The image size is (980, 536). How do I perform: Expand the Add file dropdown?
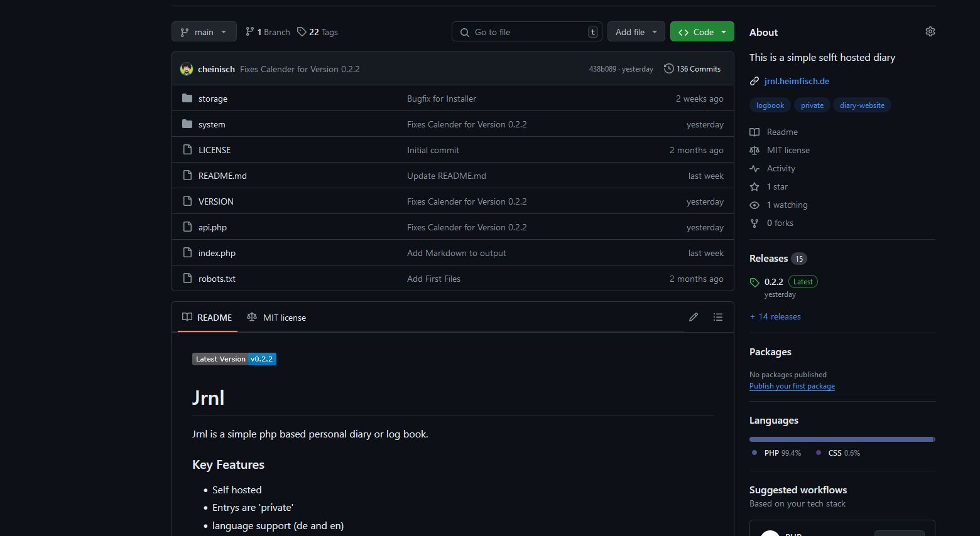[636, 31]
